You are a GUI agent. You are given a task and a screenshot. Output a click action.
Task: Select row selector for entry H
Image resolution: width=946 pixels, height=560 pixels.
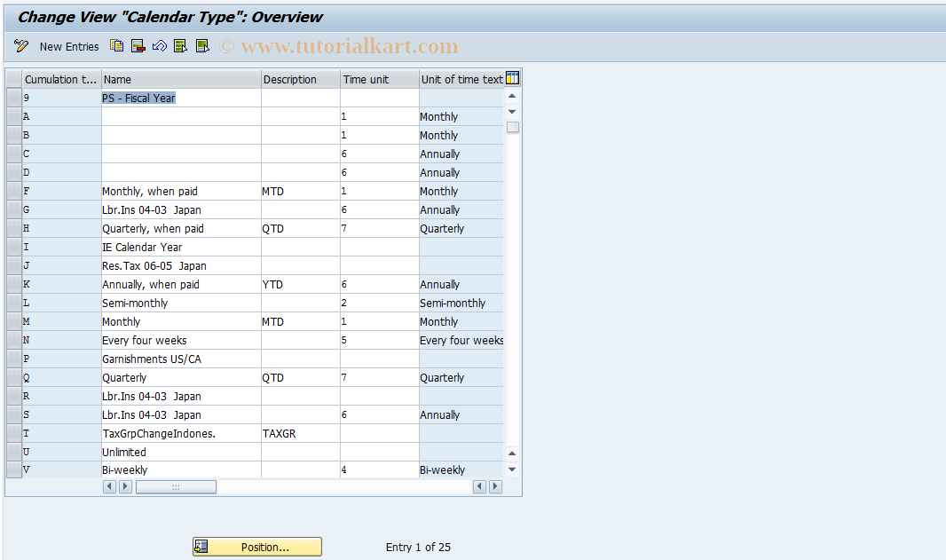(14, 229)
